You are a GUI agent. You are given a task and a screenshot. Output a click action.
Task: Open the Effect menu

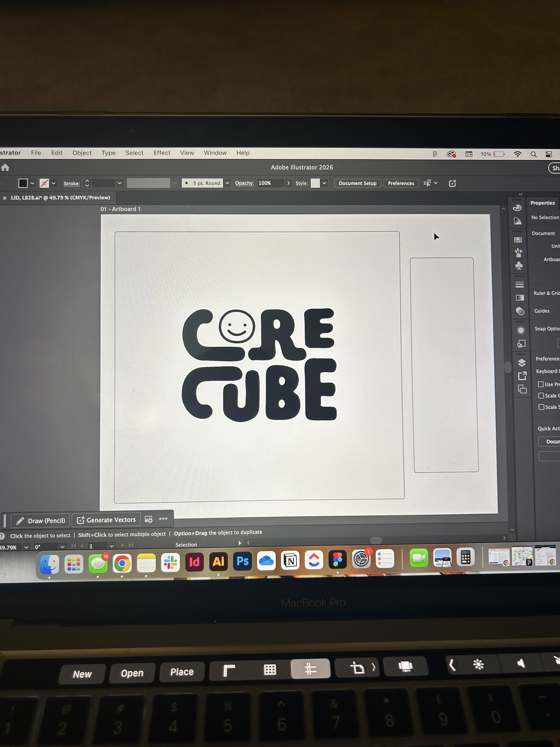tap(162, 153)
